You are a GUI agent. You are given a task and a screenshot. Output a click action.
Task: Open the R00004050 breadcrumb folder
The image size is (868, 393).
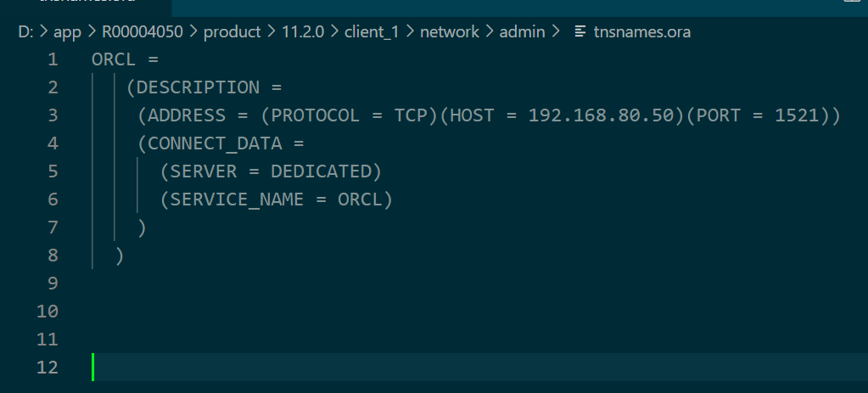click(x=143, y=32)
